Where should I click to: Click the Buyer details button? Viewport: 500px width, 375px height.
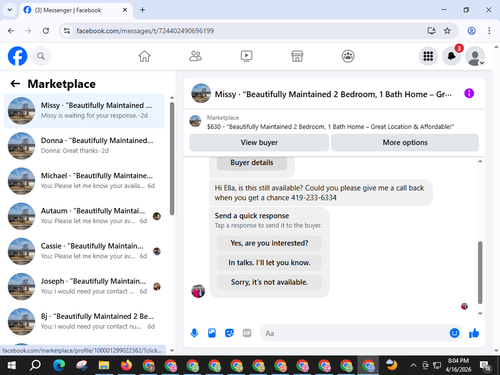pos(252,163)
